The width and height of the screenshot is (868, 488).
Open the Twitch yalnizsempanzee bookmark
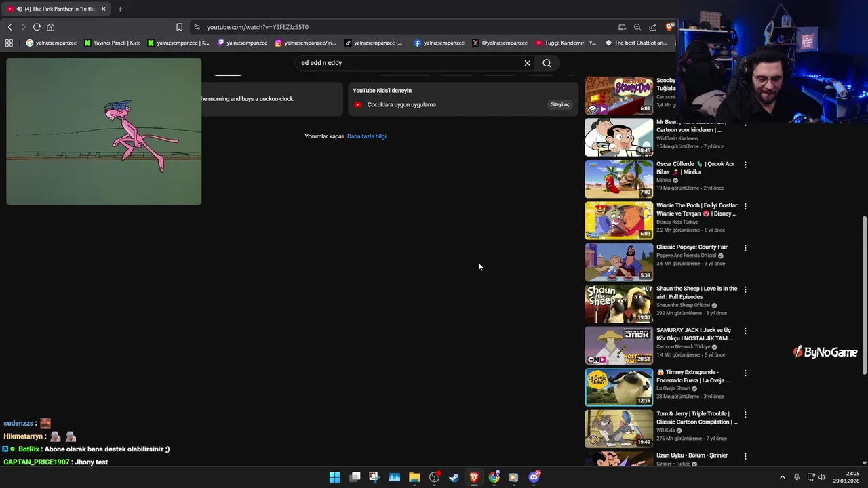[x=242, y=43]
